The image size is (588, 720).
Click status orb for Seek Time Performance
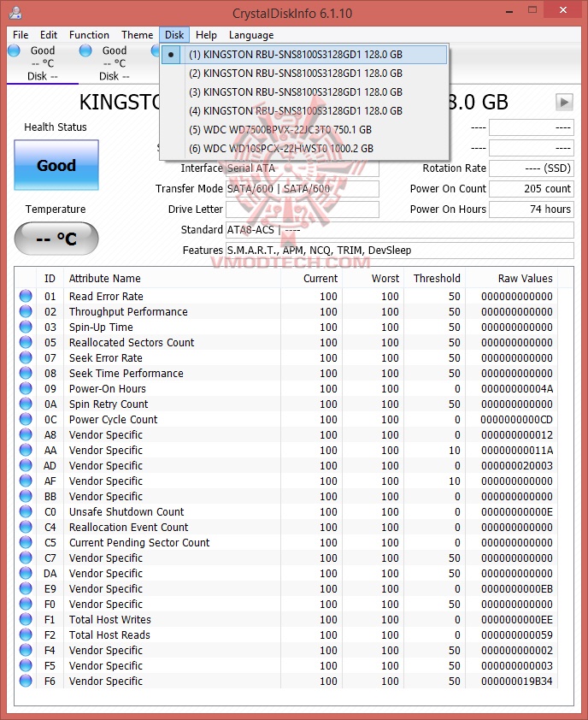[26, 373]
